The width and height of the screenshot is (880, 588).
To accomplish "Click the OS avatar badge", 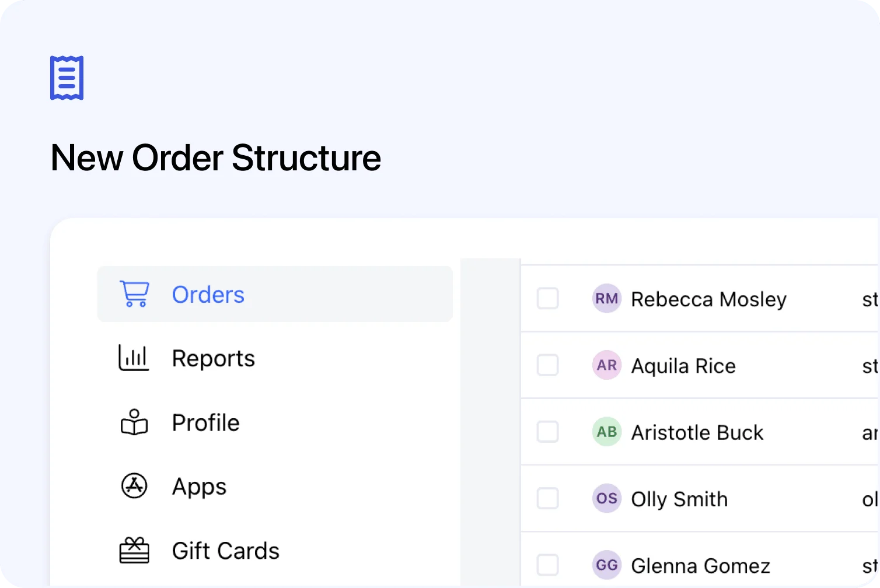I will coord(607,498).
